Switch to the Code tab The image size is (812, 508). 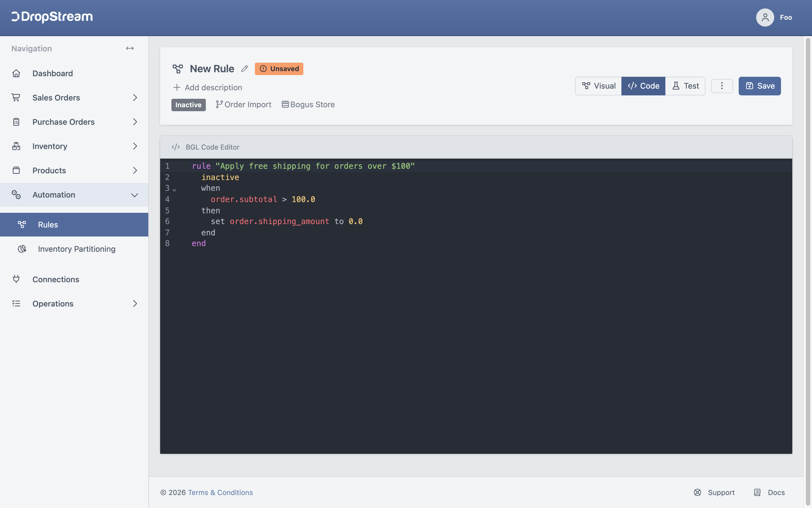(643, 86)
